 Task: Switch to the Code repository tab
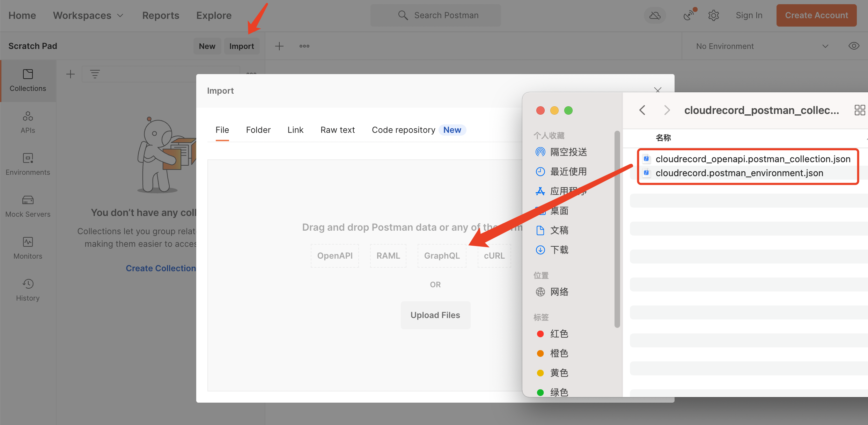pyautogui.click(x=418, y=130)
